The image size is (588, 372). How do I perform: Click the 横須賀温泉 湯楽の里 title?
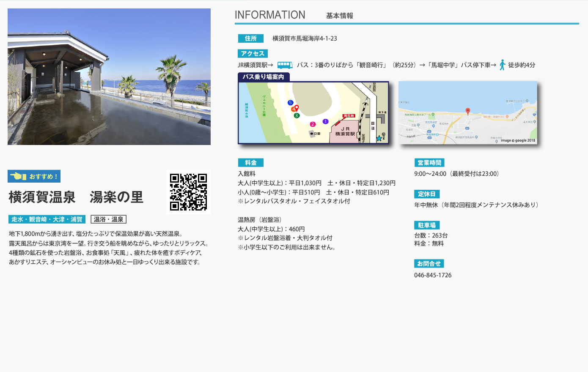coord(76,197)
